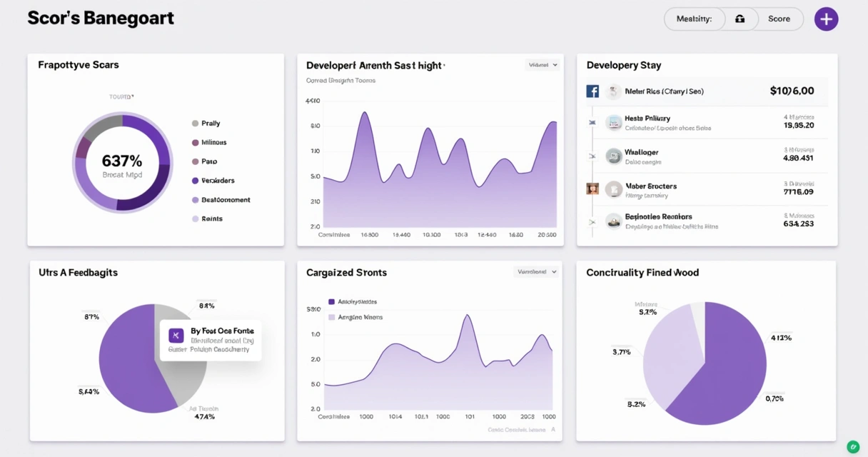Click the lock icon in header pill
Viewport: 868px width, 457px height.
click(740, 19)
